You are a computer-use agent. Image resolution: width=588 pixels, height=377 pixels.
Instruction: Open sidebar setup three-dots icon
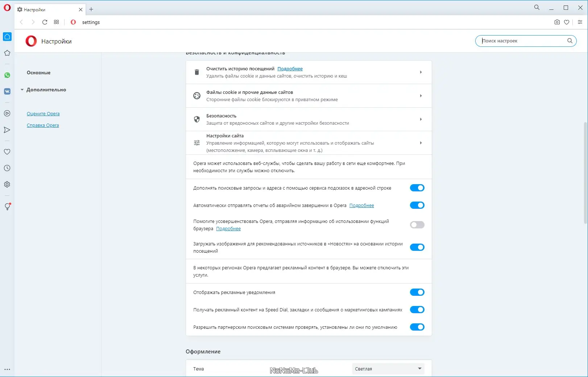pyautogui.click(x=7, y=369)
